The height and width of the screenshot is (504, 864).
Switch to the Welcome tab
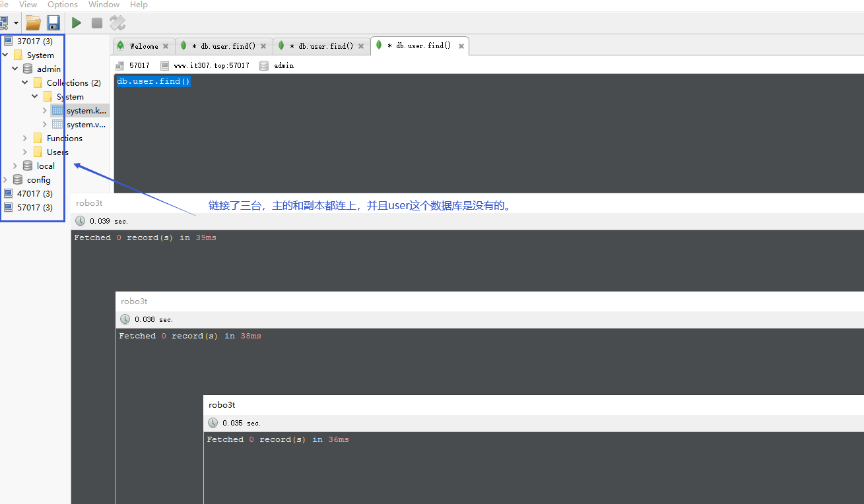pos(144,46)
